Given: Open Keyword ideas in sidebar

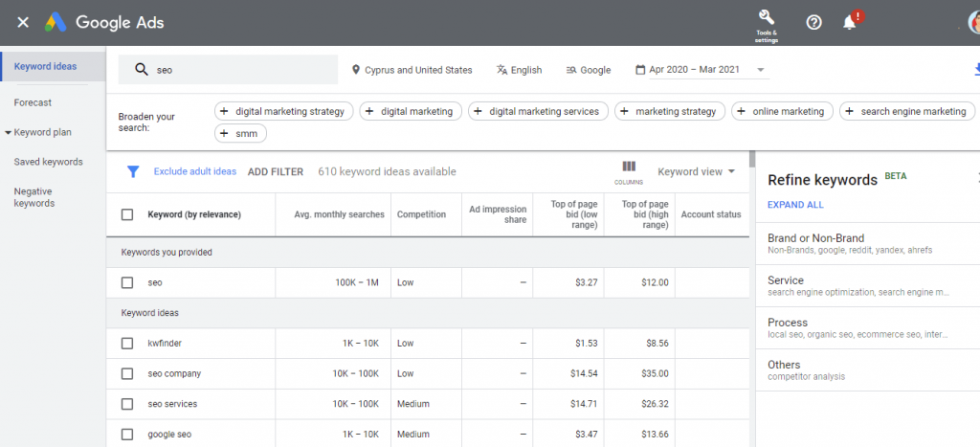Looking at the screenshot, I should (x=54, y=66).
